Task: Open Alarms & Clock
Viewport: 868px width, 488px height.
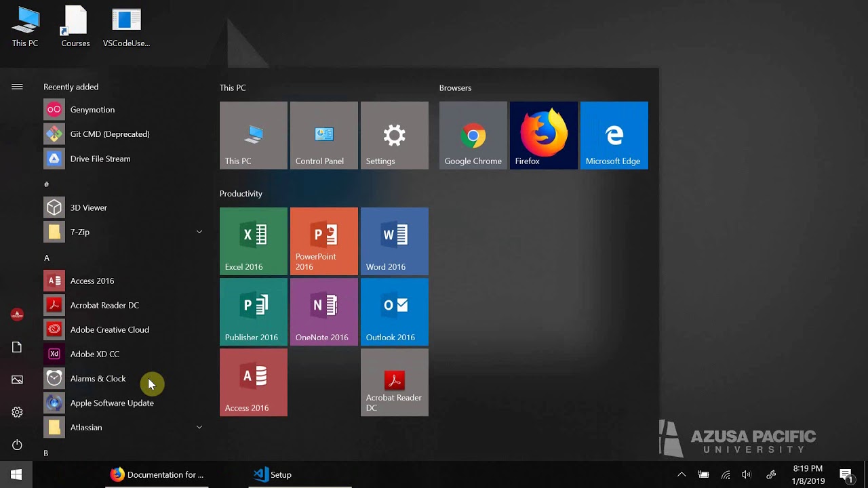Action: [x=123, y=378]
